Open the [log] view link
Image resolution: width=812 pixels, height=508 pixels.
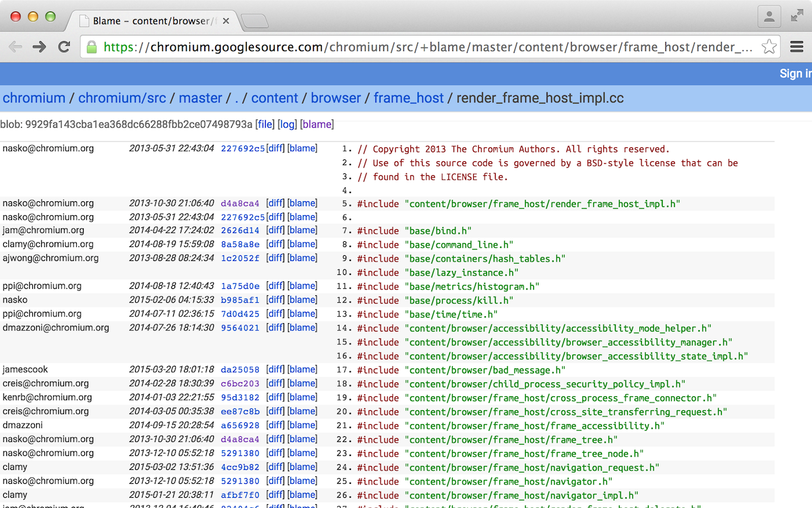pyautogui.click(x=288, y=124)
